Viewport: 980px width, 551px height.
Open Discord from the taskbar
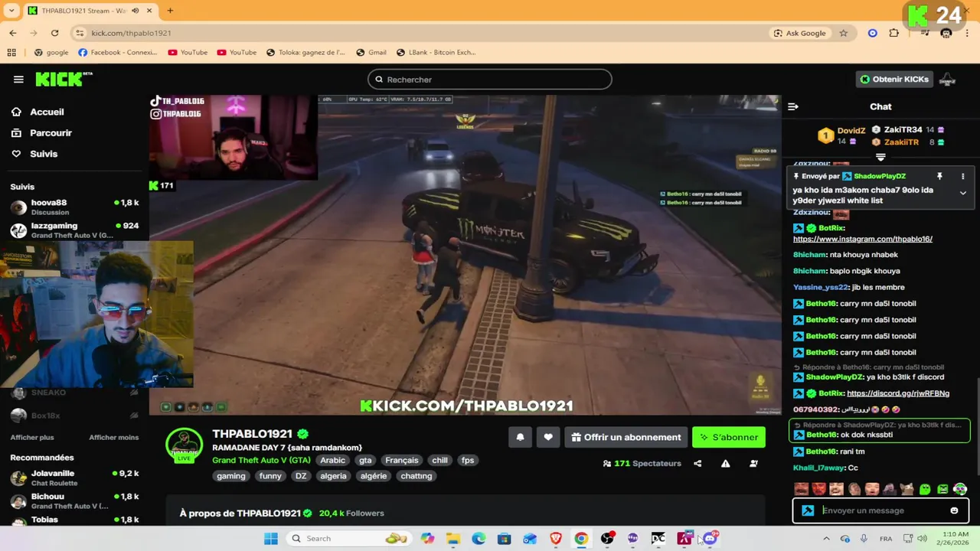pos(710,539)
